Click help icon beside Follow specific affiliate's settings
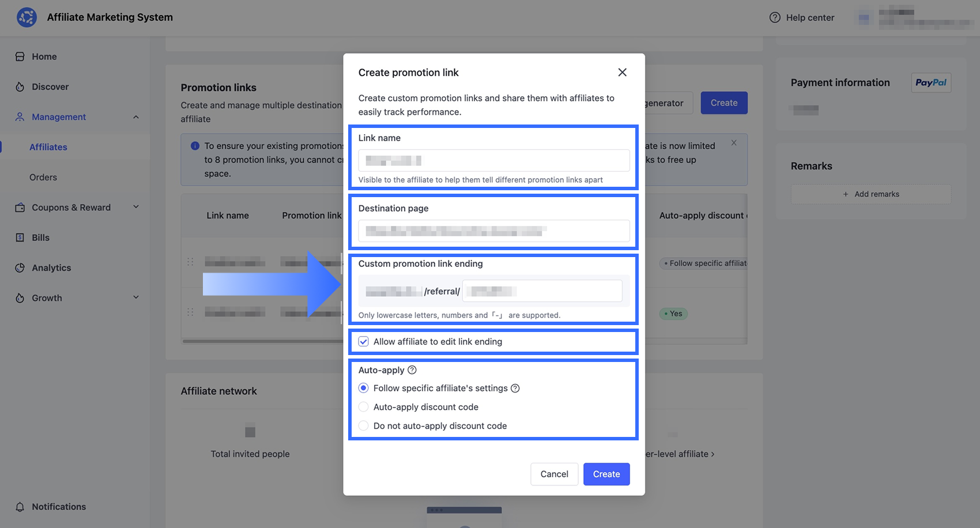This screenshot has width=980, height=528. click(x=515, y=389)
